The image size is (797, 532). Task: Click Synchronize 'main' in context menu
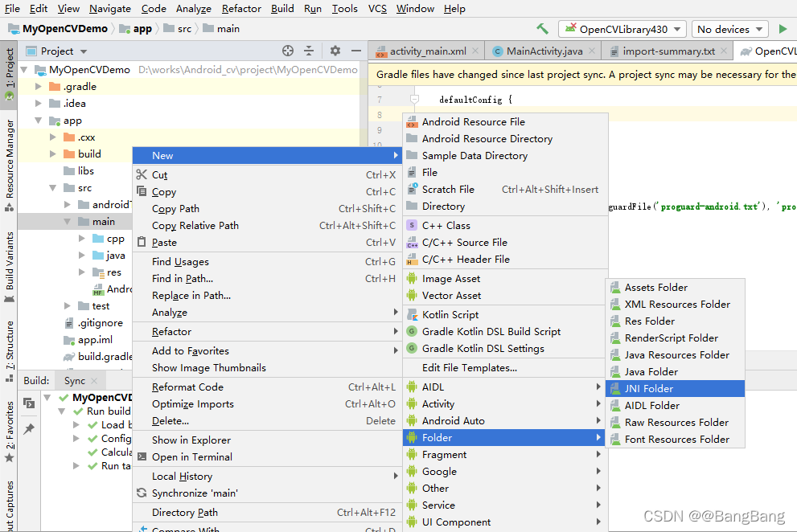267,493
